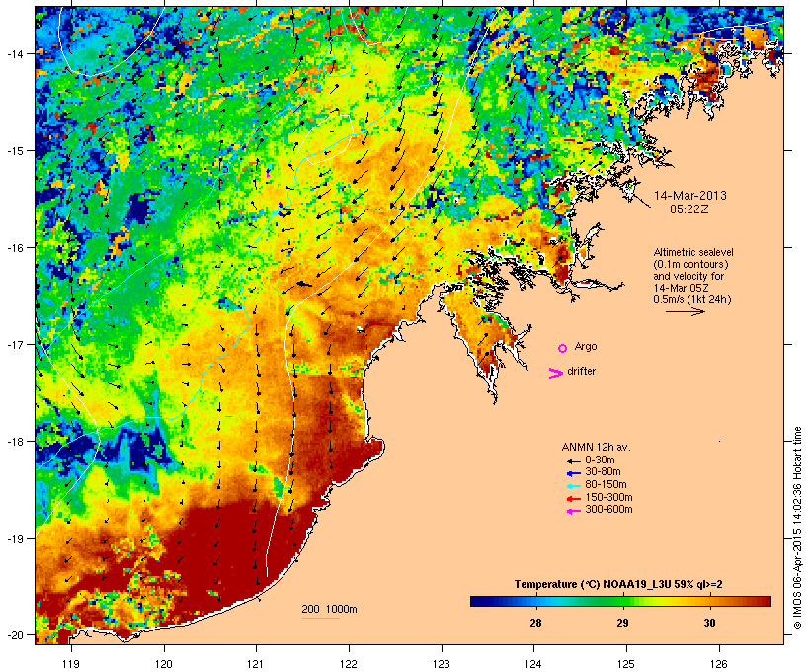
Task: Click the magenta 300-600m arrow in legend
Action: click(x=573, y=511)
